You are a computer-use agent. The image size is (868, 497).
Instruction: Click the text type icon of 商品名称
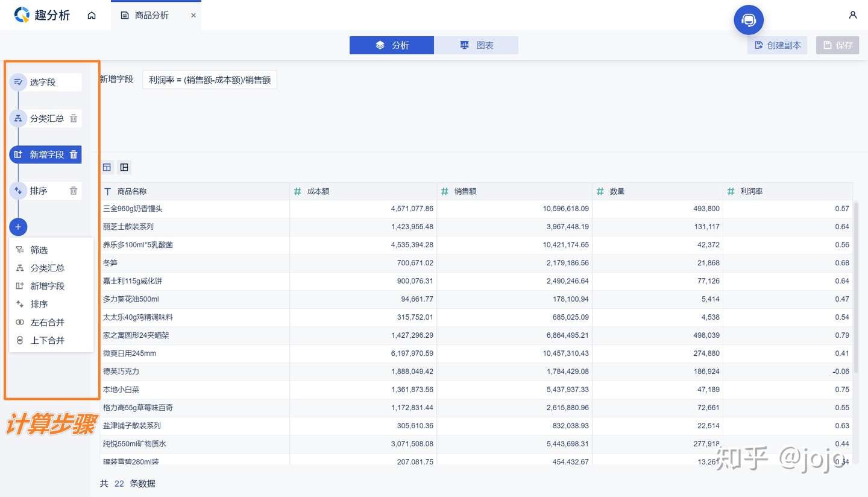click(x=108, y=191)
